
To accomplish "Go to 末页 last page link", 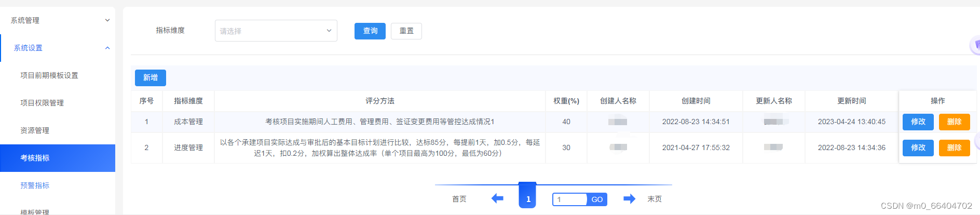I will coord(655,199).
